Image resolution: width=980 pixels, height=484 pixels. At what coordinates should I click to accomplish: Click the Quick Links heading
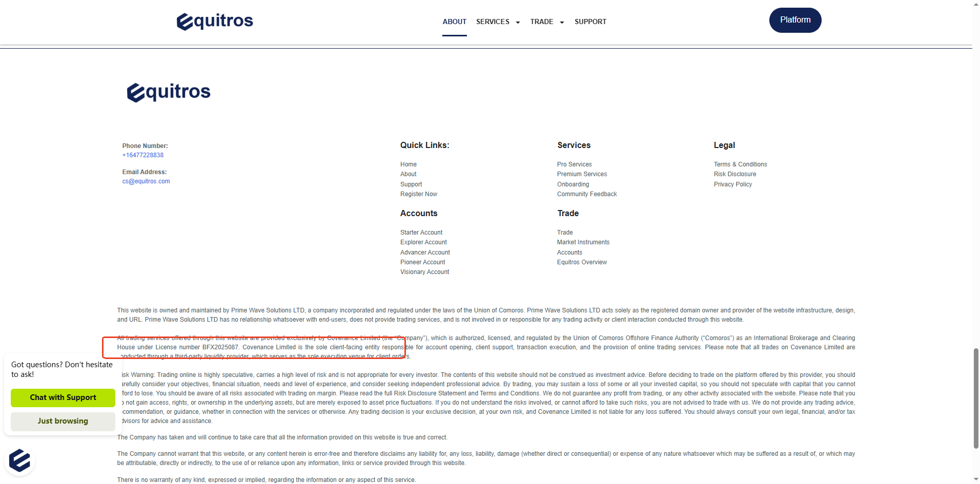(x=425, y=145)
